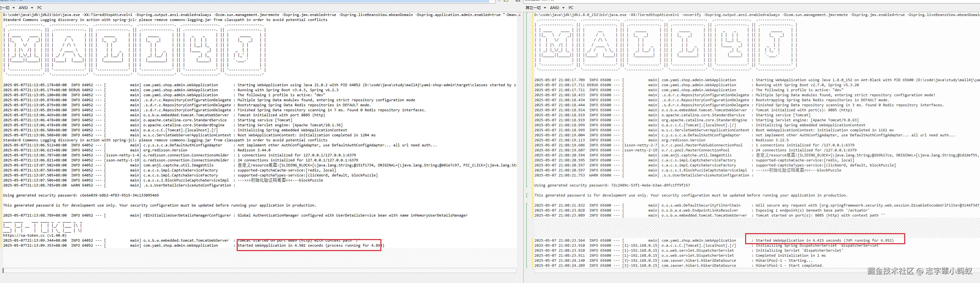This screenshot has width=980, height=283.
Task: Click "Tomcat initialized with port(s): 8085 (http)"
Action: click(803, 110)
